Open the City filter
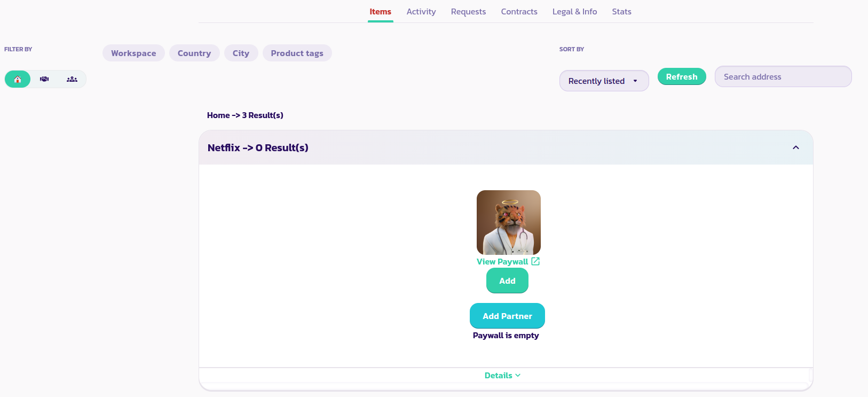Image resolution: width=868 pixels, height=397 pixels. click(241, 53)
